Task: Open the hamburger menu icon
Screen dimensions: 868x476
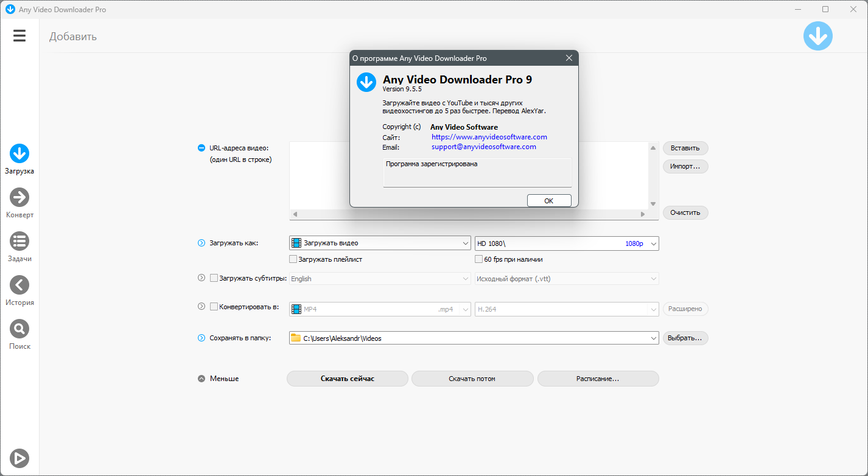Action: (19, 36)
